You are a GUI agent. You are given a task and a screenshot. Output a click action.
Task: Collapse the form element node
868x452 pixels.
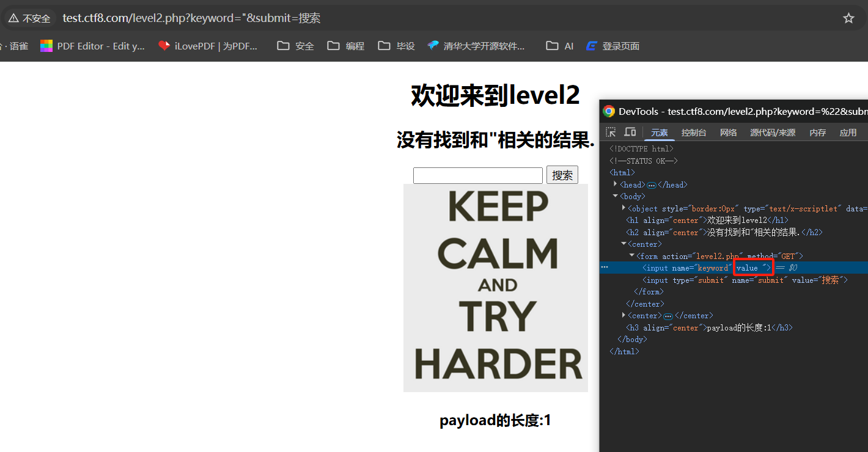point(632,256)
